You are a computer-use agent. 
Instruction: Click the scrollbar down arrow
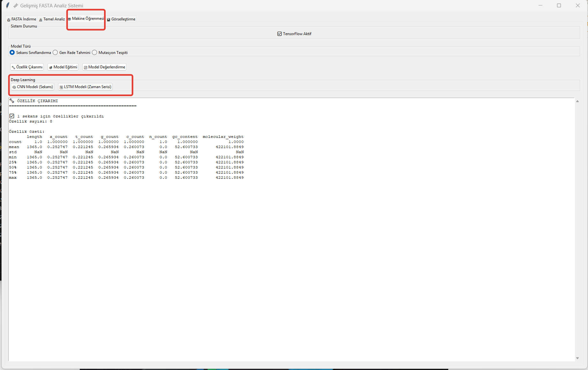tap(577, 358)
